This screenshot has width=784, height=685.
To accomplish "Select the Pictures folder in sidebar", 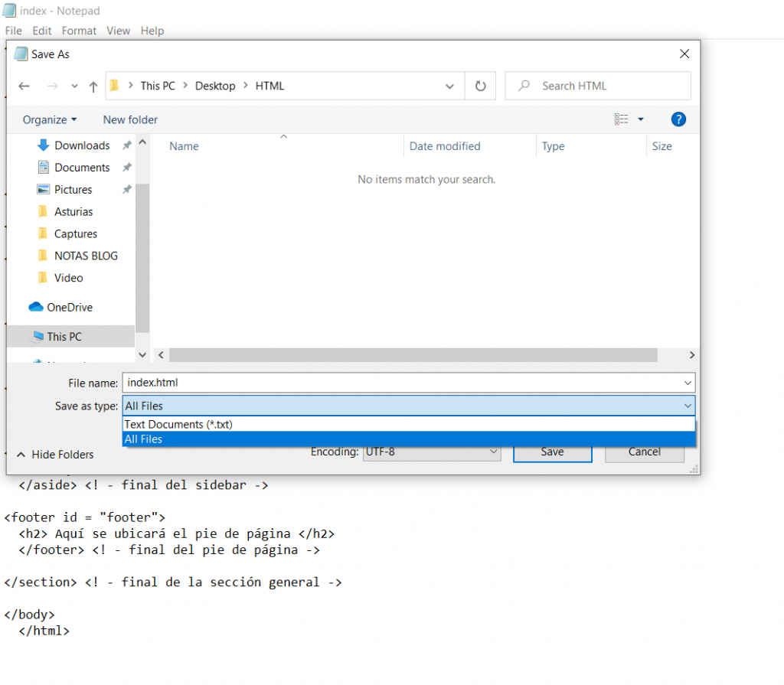I will (x=73, y=190).
